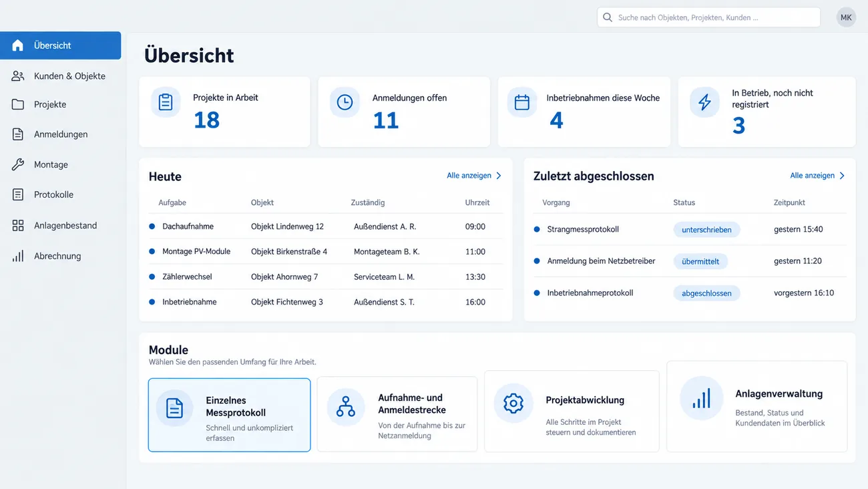Click the unterschrieben status badge
This screenshot has height=489, width=868.
point(706,230)
